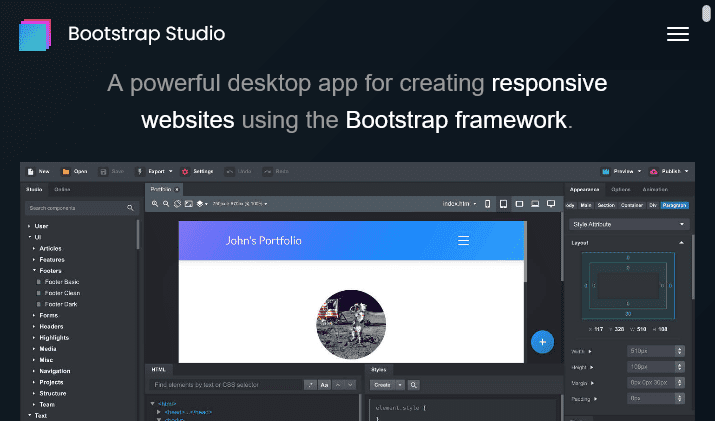Click the zoom in magnifier icon
This screenshot has height=421, width=715.
click(155, 204)
